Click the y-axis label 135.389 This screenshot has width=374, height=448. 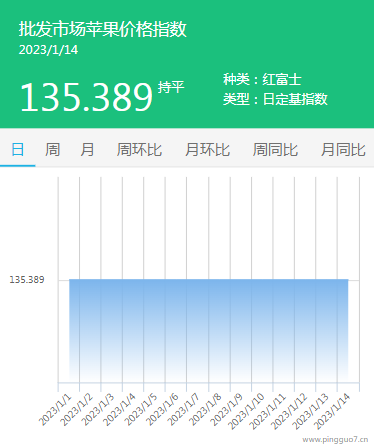(27, 280)
